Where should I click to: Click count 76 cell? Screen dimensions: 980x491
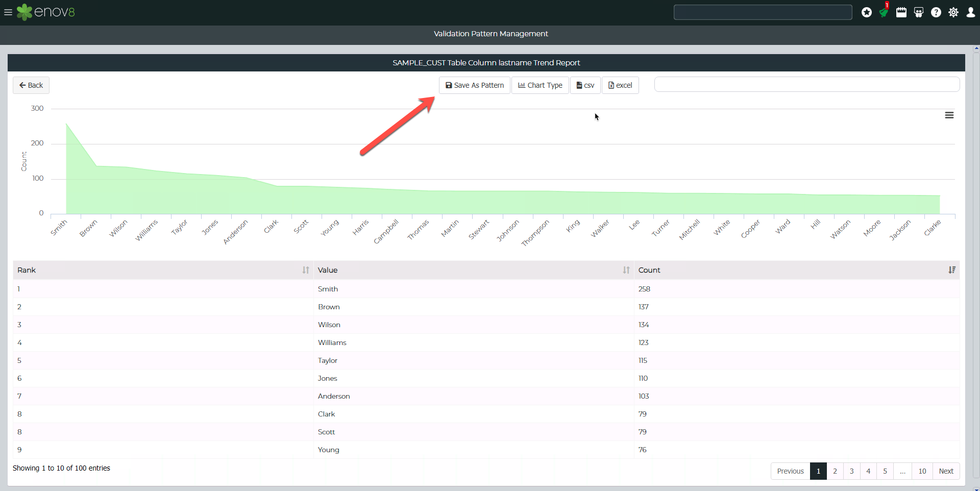(x=797, y=450)
